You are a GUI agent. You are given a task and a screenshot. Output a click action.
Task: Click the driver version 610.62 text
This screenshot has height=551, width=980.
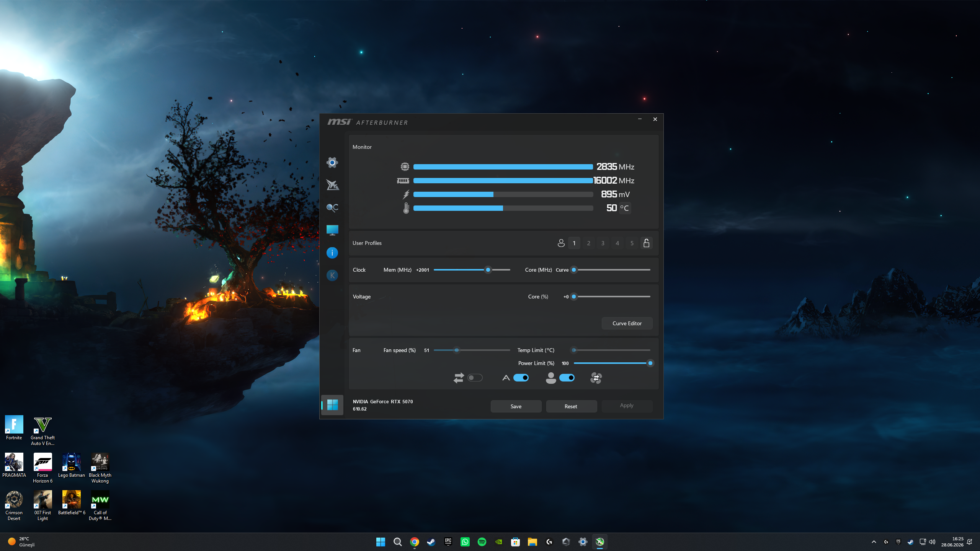tap(360, 409)
